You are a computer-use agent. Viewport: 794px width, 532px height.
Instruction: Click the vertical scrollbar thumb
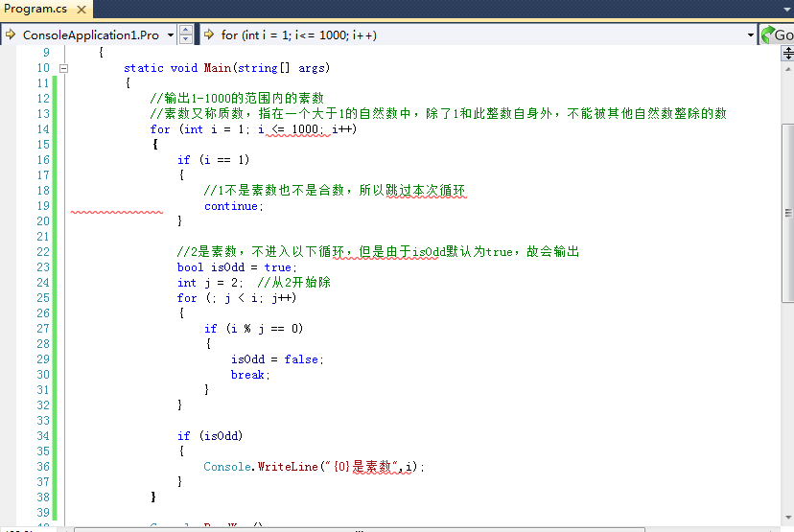(x=788, y=213)
